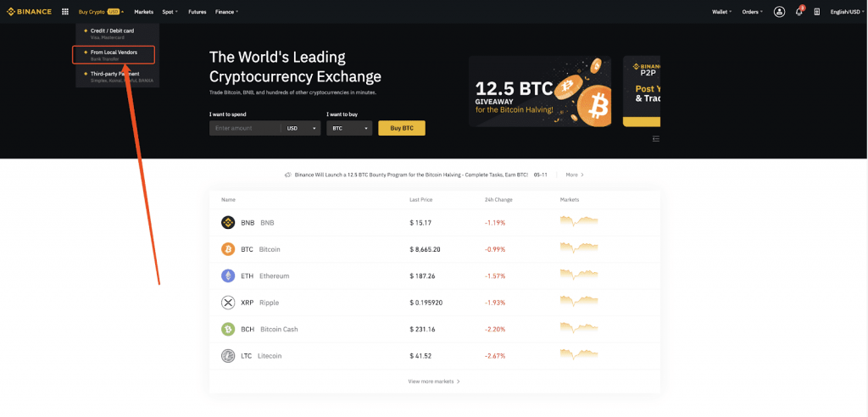Click View more markets link
This screenshot has width=868, height=417.
434,381
